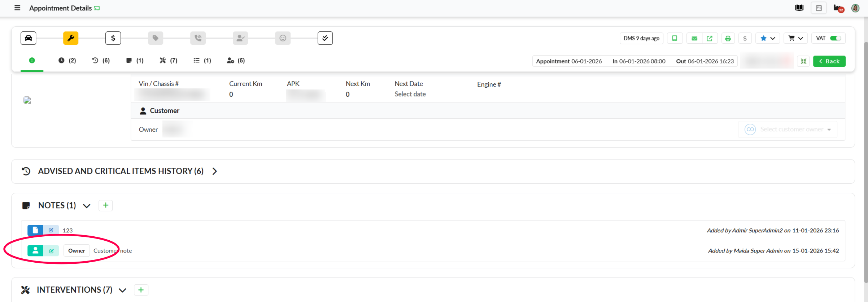Collapse the Notes section

click(87, 206)
